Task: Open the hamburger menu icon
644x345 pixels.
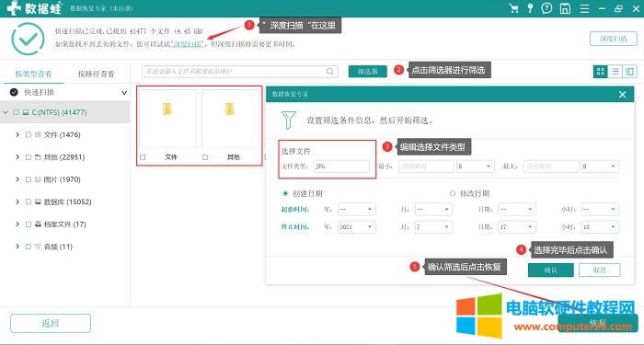Action: [x=584, y=8]
